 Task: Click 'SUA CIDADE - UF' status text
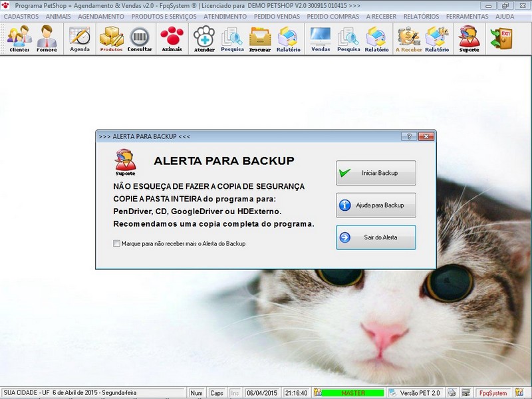point(27,392)
